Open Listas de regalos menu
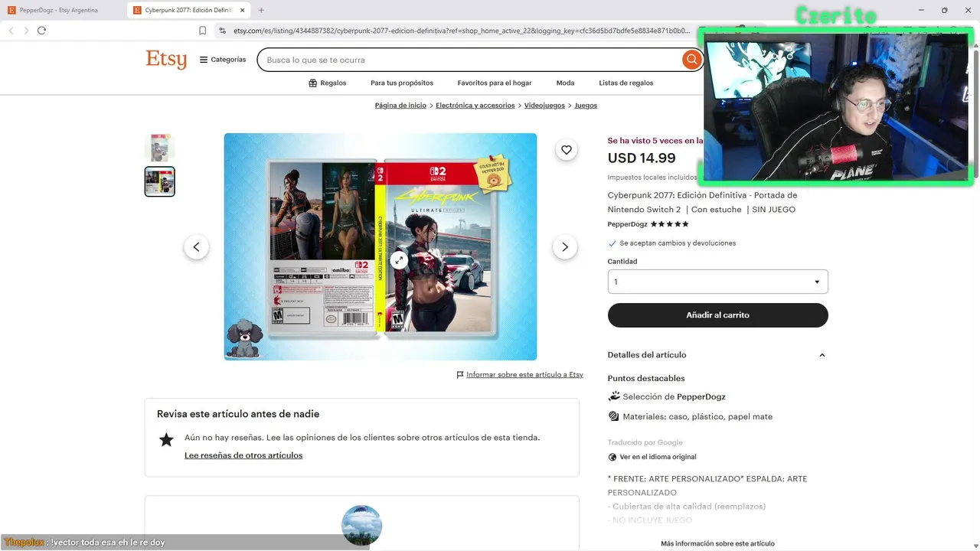This screenshot has height=551, width=980. pos(626,83)
